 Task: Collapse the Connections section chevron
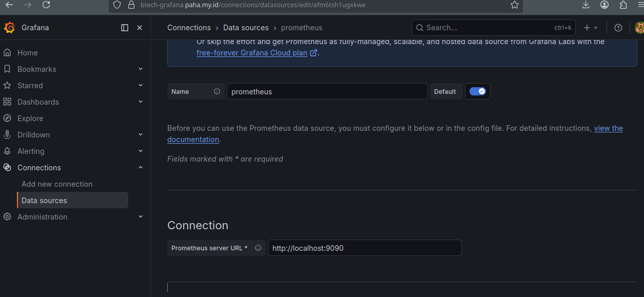click(141, 167)
